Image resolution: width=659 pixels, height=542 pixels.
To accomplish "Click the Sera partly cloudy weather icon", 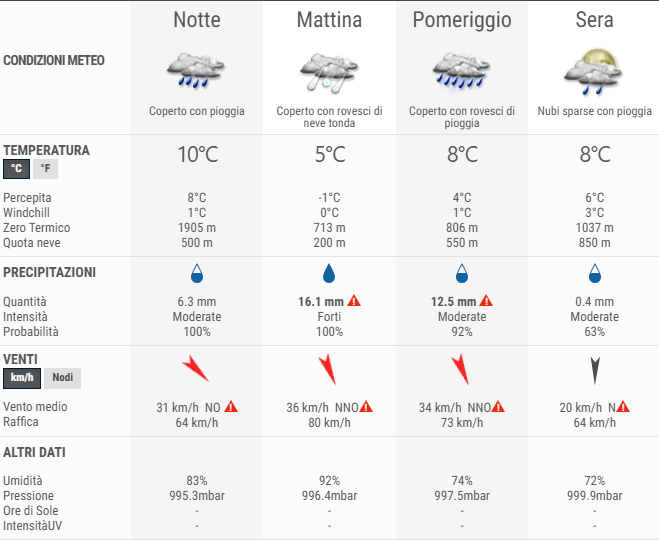I will (594, 69).
